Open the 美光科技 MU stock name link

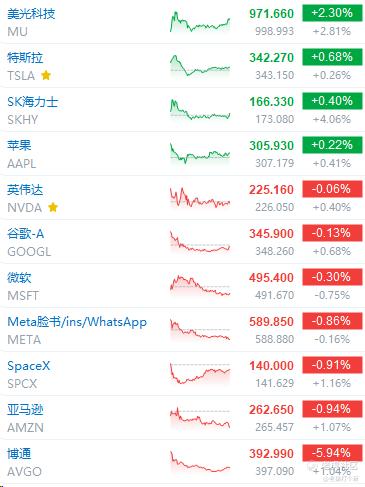(x=31, y=14)
